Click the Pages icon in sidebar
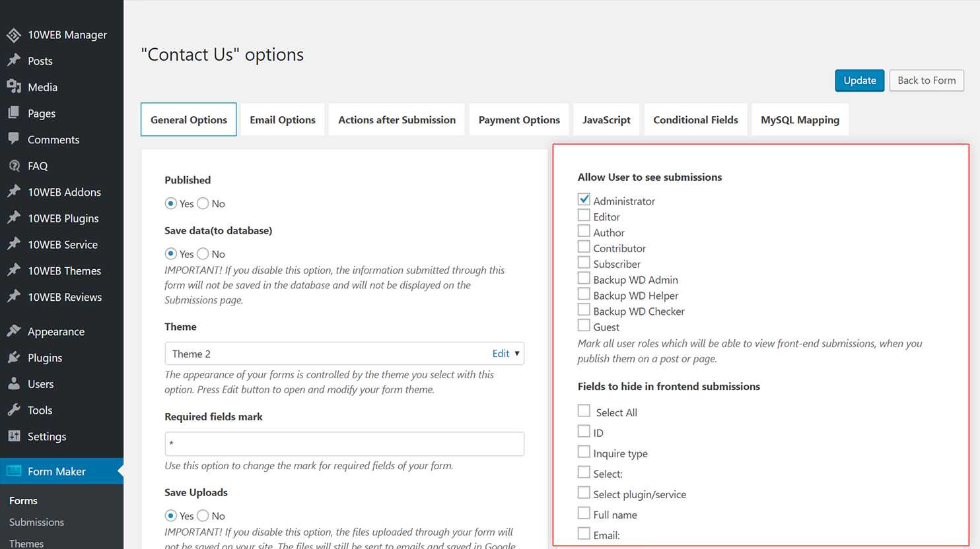Image resolution: width=980 pixels, height=549 pixels. click(14, 113)
